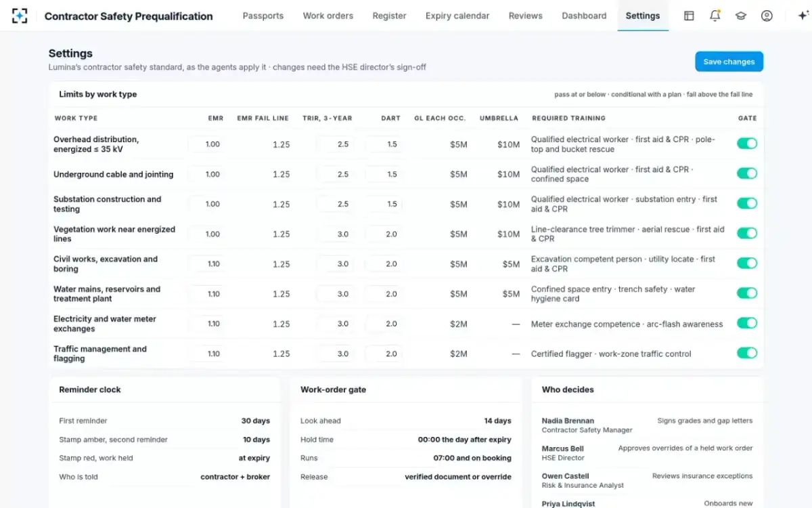Focus the TRIR field for Vegetation work
The image size is (812, 508).
(x=335, y=234)
